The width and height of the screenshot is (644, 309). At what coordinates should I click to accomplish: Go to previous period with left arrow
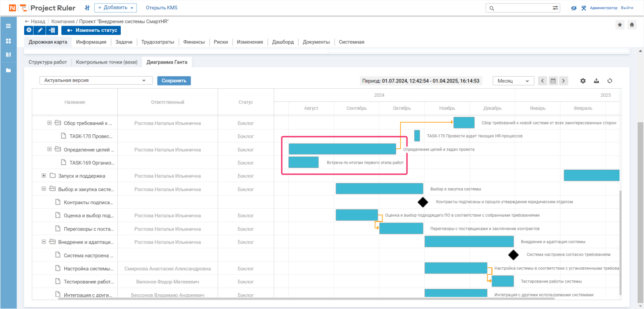click(x=542, y=81)
